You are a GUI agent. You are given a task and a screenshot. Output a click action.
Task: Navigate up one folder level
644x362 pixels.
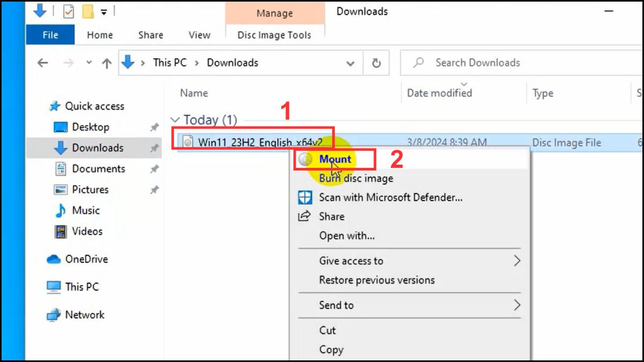click(107, 63)
